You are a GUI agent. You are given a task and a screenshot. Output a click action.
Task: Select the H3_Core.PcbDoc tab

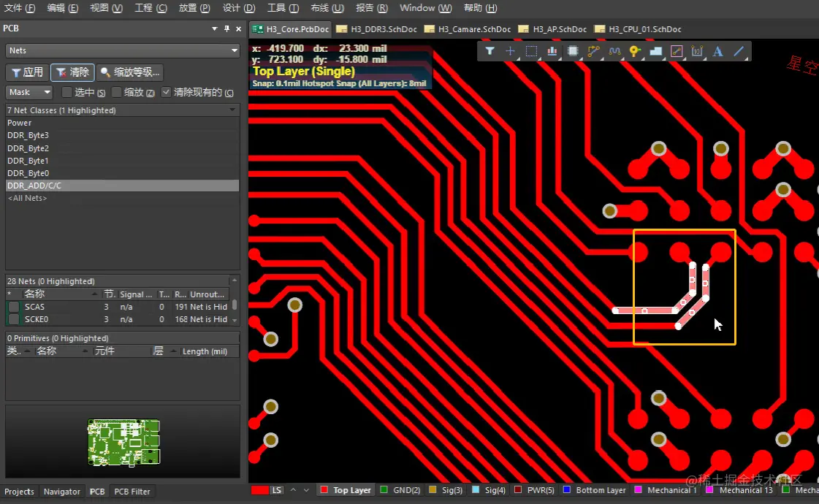click(x=290, y=29)
